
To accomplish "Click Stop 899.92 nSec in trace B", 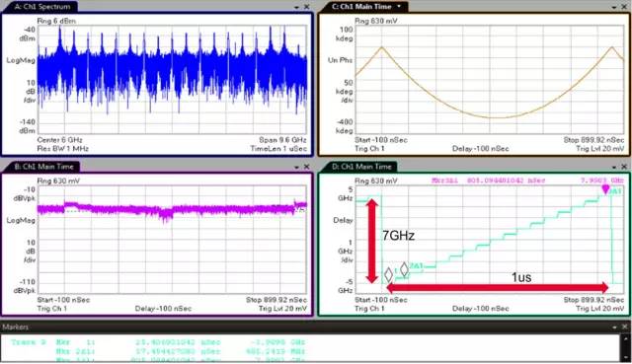I will click(x=276, y=300).
